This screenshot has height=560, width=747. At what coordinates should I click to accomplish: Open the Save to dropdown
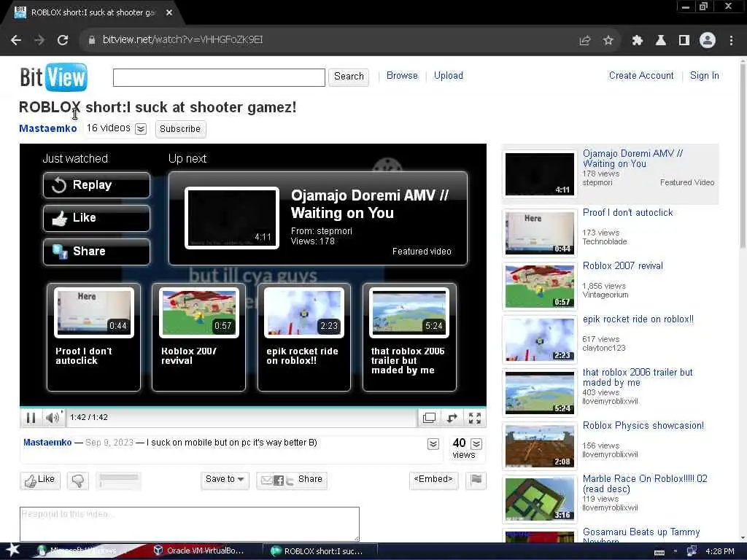pyautogui.click(x=225, y=480)
